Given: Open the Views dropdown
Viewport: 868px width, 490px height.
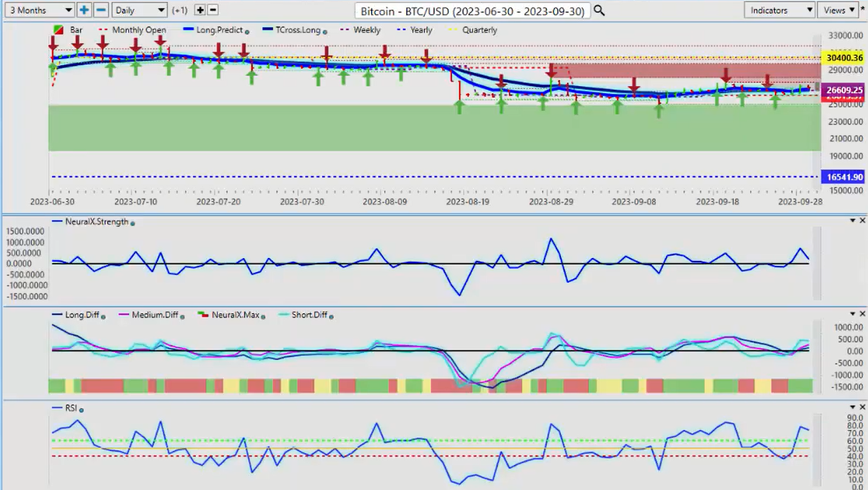Looking at the screenshot, I should [x=837, y=10].
